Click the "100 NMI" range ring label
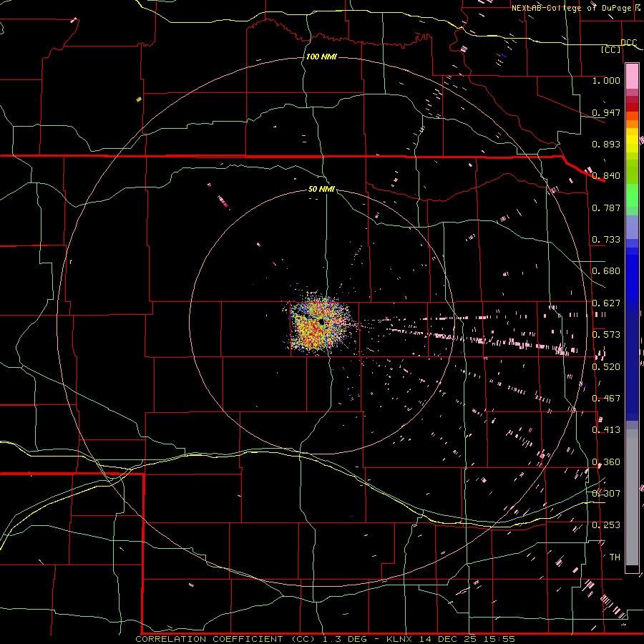This screenshot has height=644, width=644. pos(321,57)
